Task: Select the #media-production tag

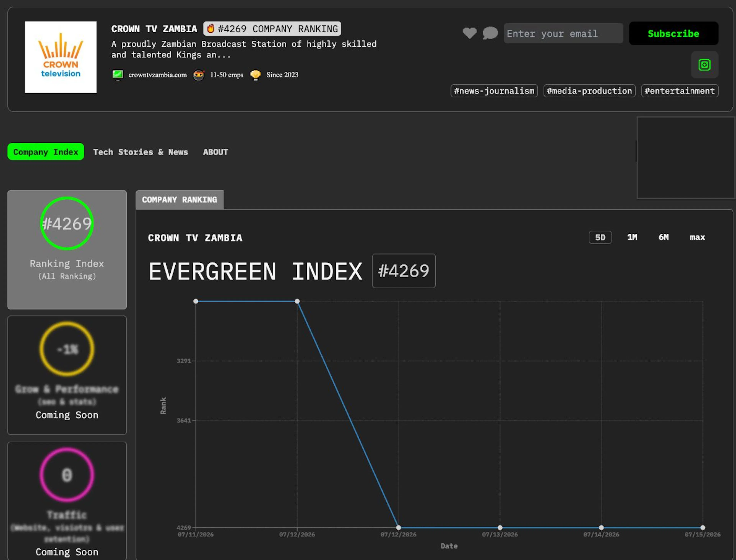Action: pyautogui.click(x=589, y=91)
